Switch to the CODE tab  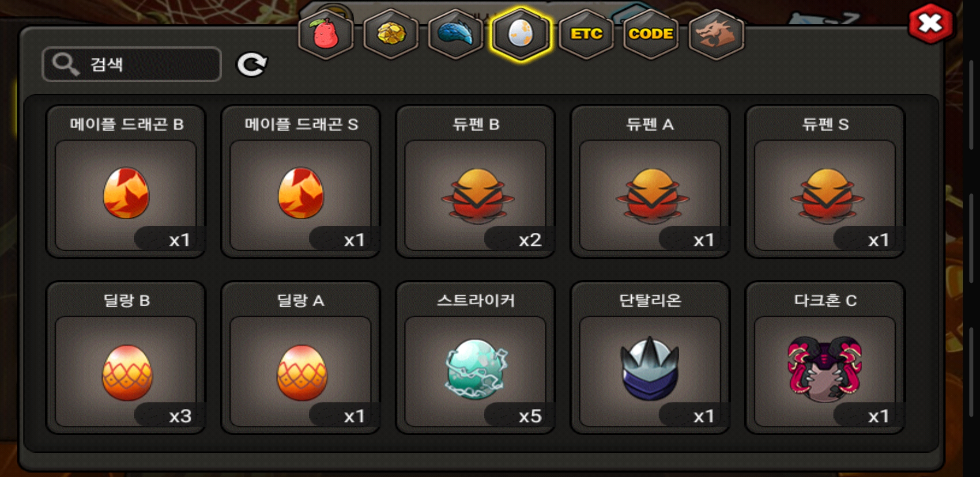point(651,34)
